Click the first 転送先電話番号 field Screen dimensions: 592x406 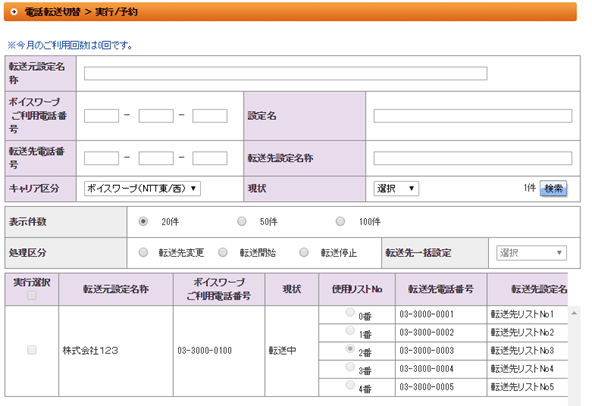pyautogui.click(x=101, y=158)
